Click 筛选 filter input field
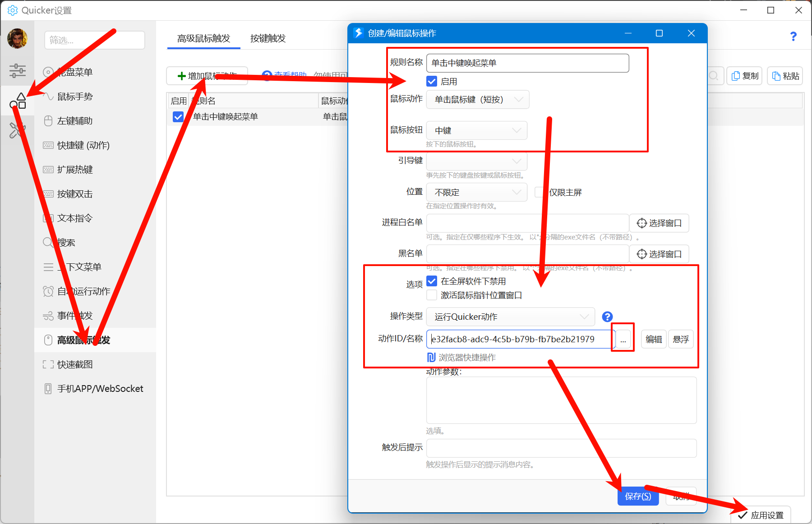812x524 pixels. click(x=95, y=40)
